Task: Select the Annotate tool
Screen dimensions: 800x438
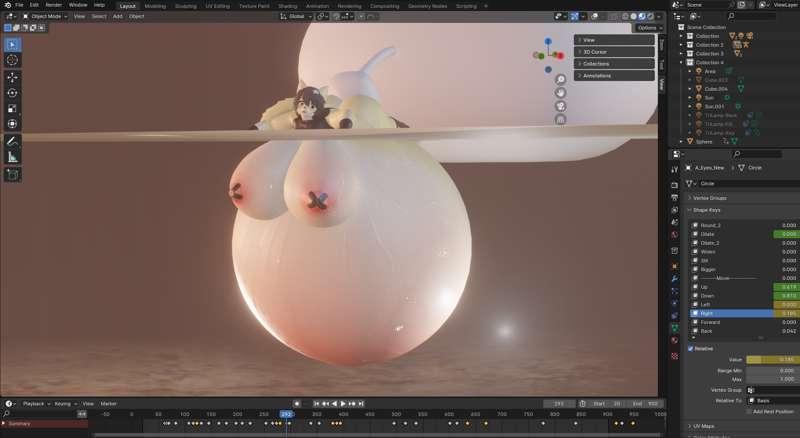Action: click(x=12, y=141)
